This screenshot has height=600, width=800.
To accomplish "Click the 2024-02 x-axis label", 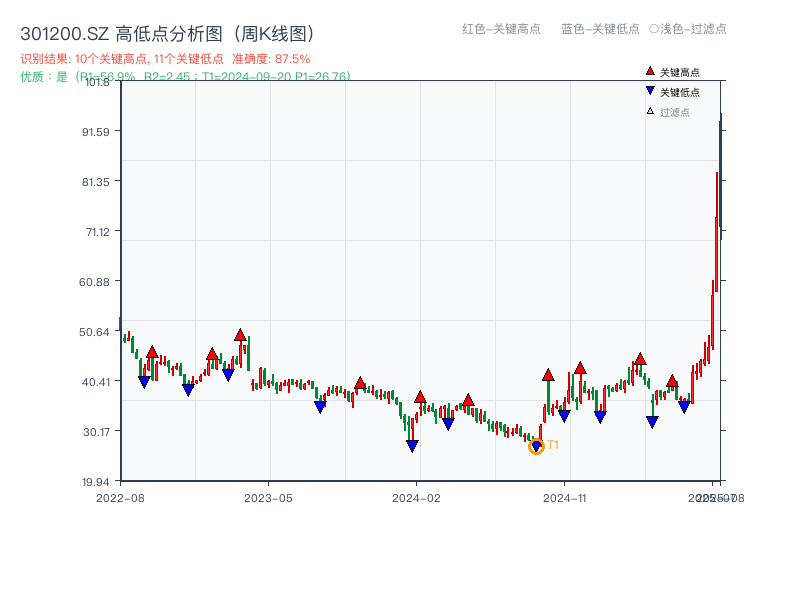I will pyautogui.click(x=416, y=498).
